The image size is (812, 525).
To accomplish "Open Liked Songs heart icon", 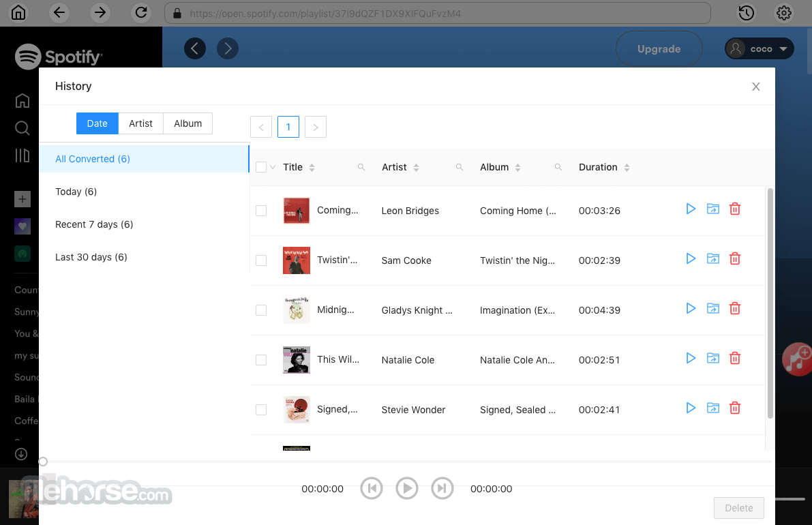I will pyautogui.click(x=22, y=226).
